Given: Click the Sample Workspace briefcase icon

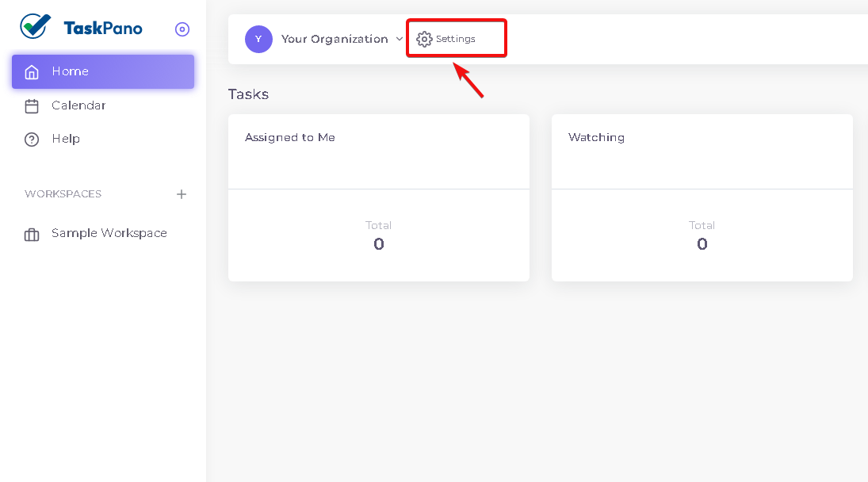Looking at the screenshot, I should [x=32, y=235].
